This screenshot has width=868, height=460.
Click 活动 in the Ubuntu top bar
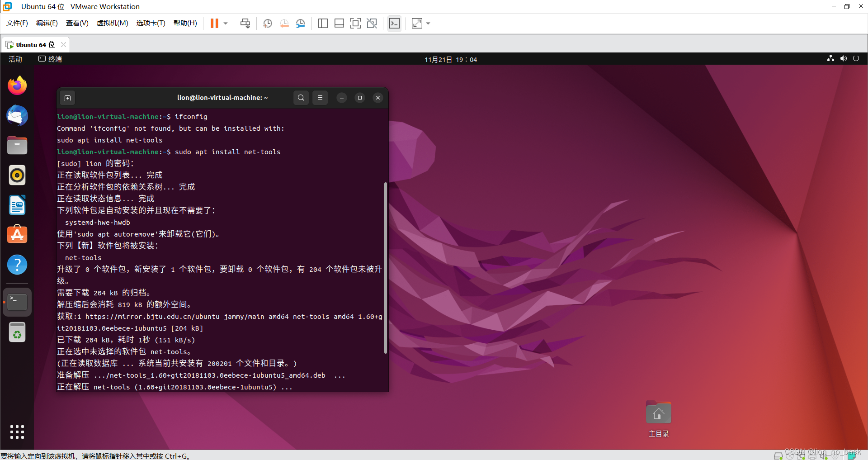pyautogui.click(x=15, y=59)
